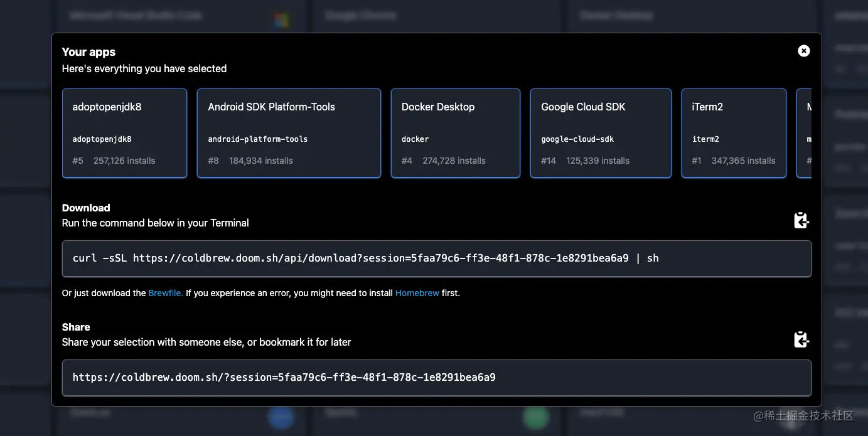This screenshot has height=436, width=868.
Task: Copy the share link to clipboard
Action: coord(801,339)
